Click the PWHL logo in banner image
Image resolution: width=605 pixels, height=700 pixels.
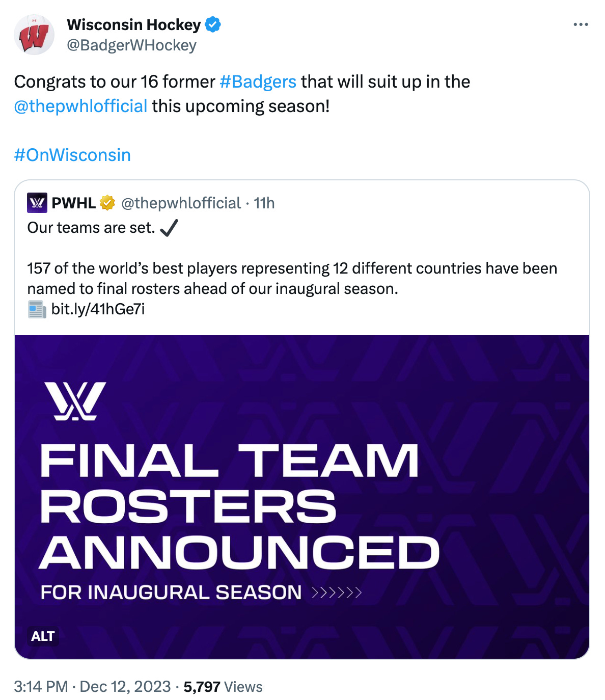75,401
